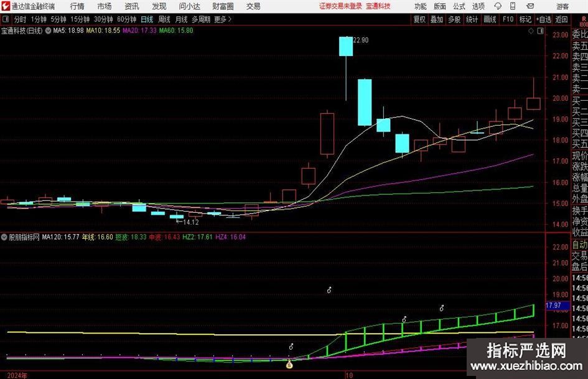The height and width of the screenshot is (379, 588).
Task: Switch to 60分钟 period
Action: coord(126,19)
